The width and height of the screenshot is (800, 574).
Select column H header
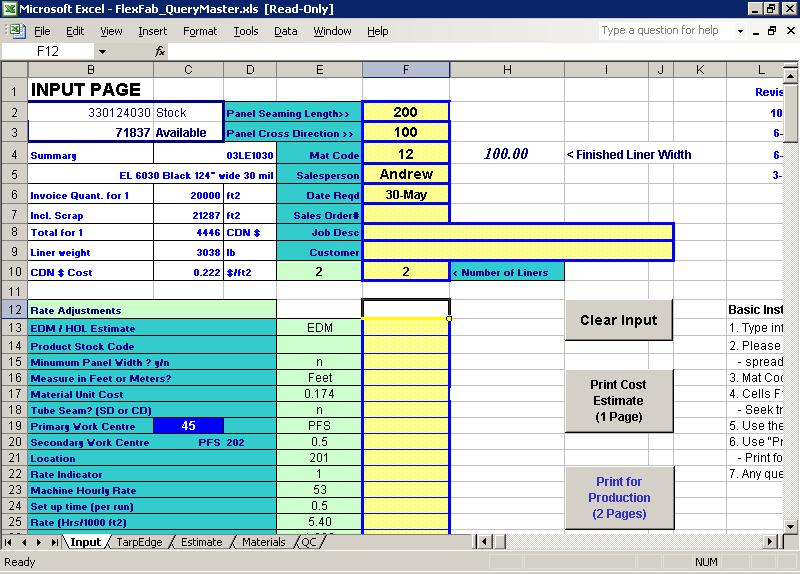tap(507, 70)
